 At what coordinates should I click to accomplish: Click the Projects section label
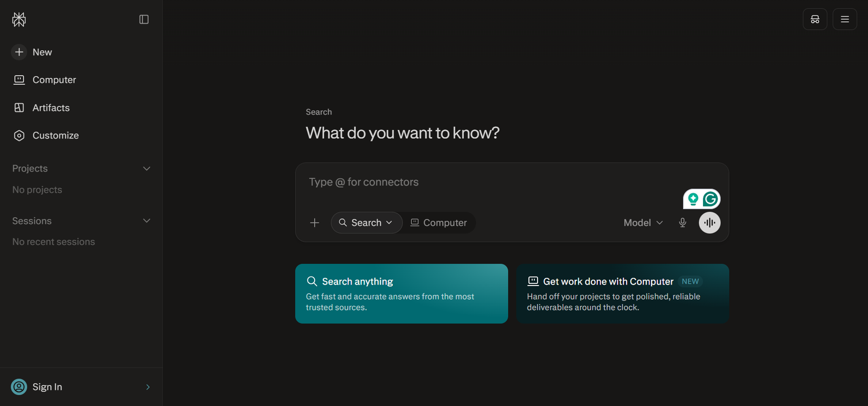(x=30, y=169)
